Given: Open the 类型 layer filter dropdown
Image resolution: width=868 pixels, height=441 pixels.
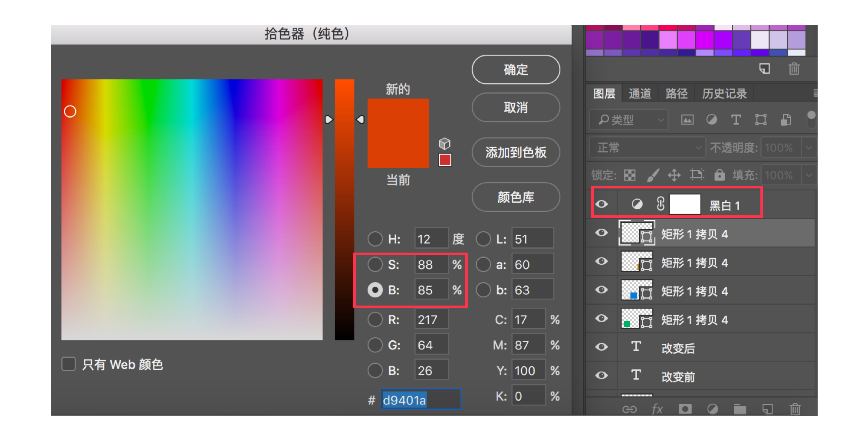Looking at the screenshot, I should pyautogui.click(x=628, y=120).
